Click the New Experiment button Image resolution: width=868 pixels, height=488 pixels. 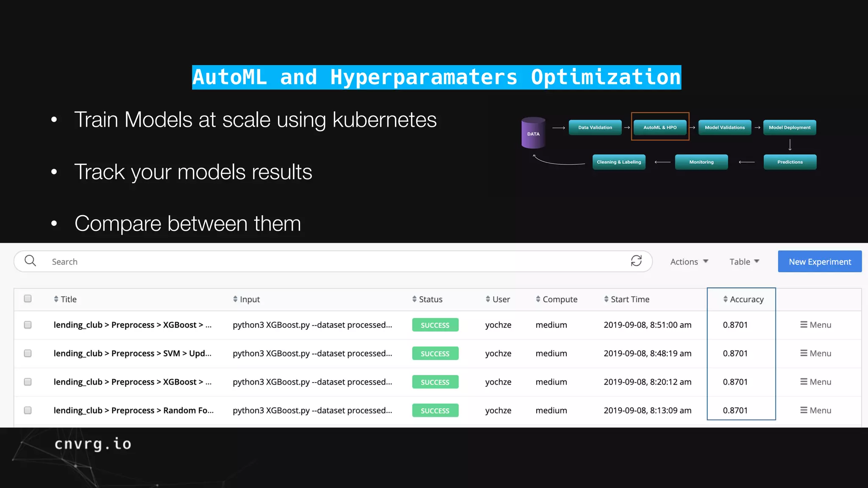tap(819, 262)
